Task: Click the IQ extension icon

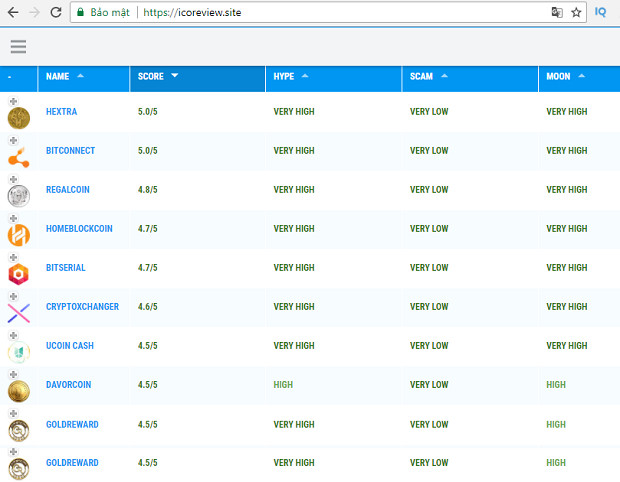Action: point(600,12)
